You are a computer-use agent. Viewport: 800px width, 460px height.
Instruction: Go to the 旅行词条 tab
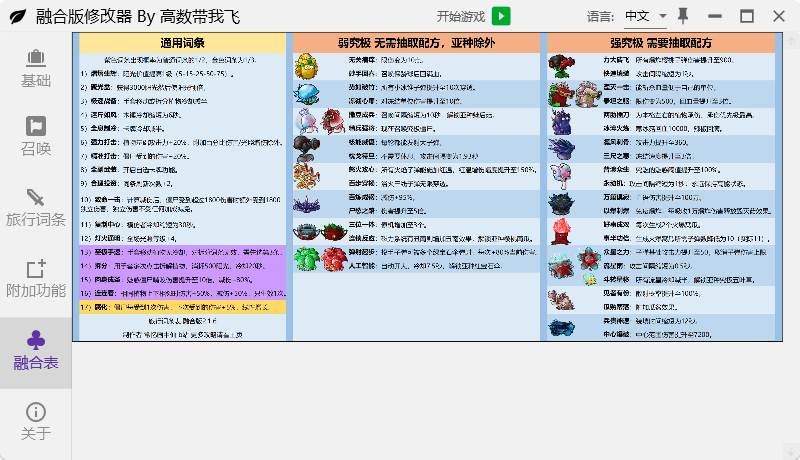(x=36, y=208)
